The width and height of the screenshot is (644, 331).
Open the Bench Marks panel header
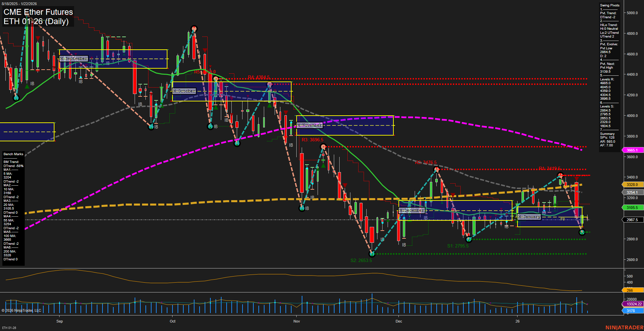(13, 154)
